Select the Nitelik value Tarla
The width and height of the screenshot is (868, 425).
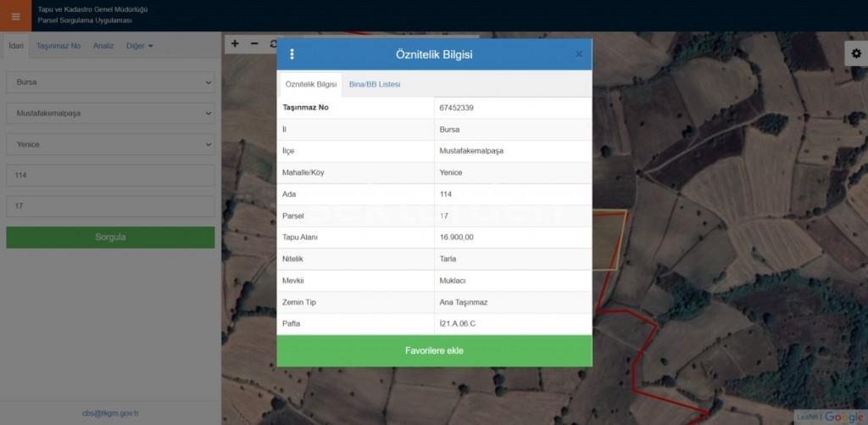(448, 260)
